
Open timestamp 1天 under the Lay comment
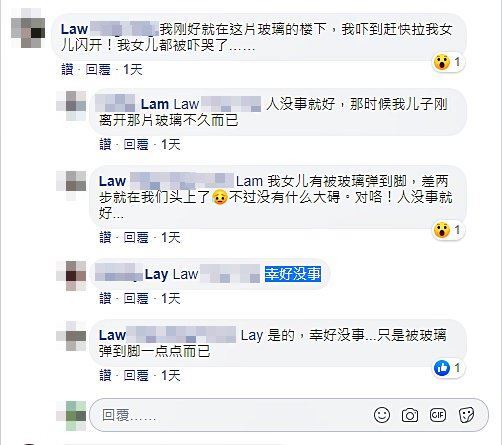(171, 298)
